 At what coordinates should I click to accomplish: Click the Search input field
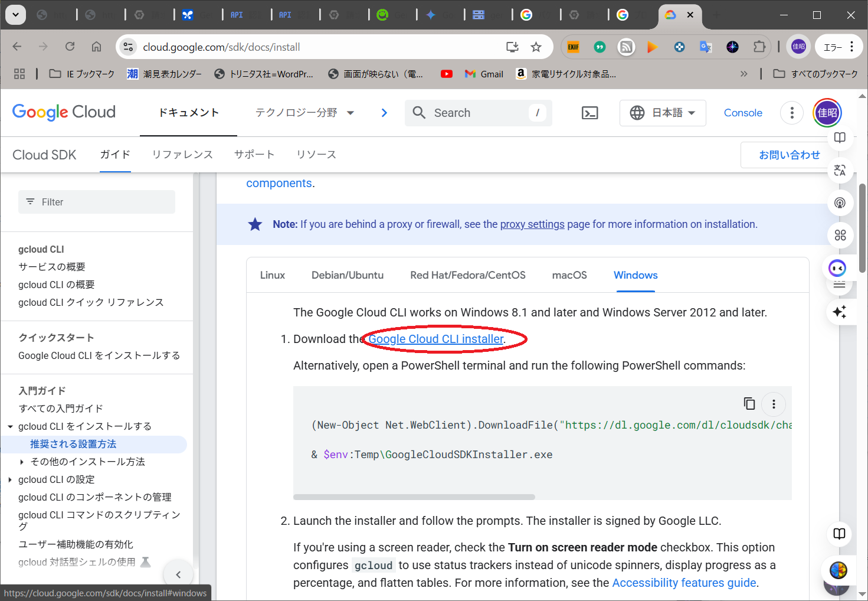(x=478, y=113)
